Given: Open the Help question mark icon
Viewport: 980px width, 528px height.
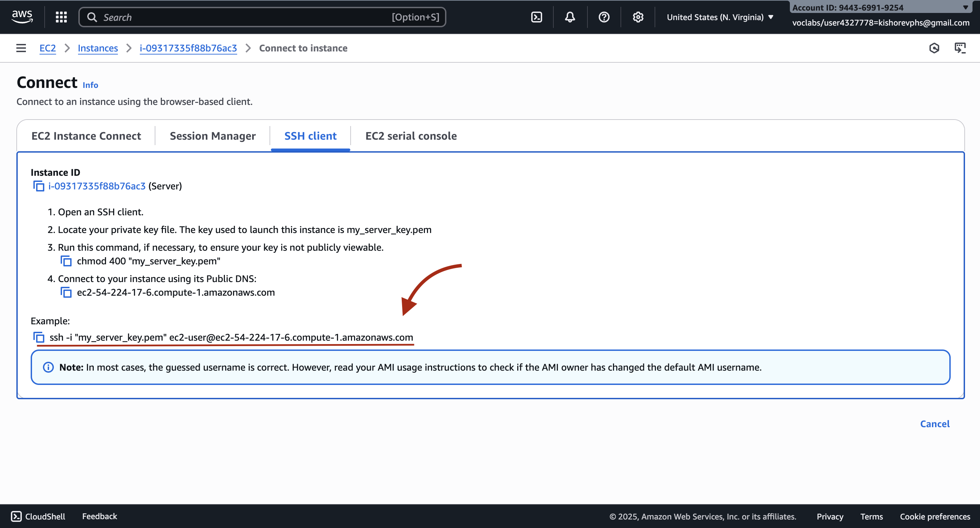Looking at the screenshot, I should (x=604, y=17).
